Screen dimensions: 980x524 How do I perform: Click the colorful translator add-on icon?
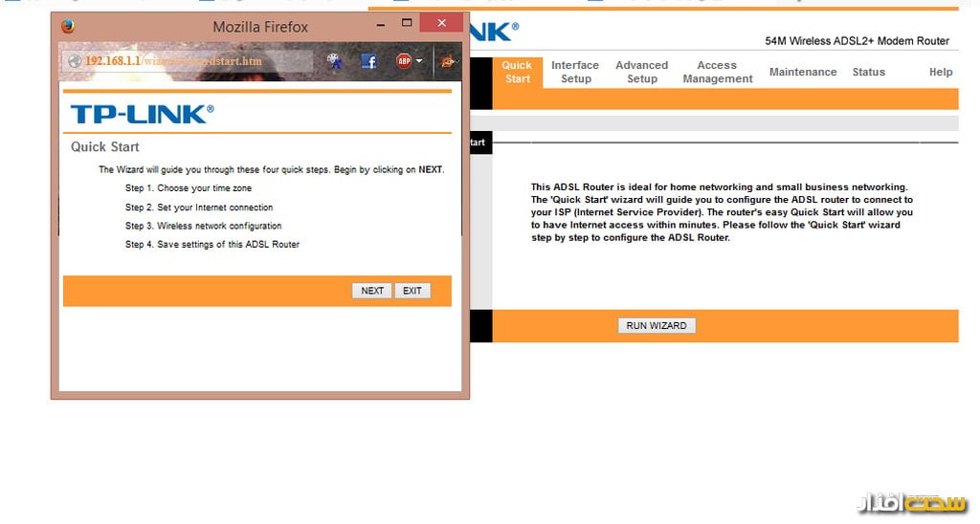click(334, 61)
